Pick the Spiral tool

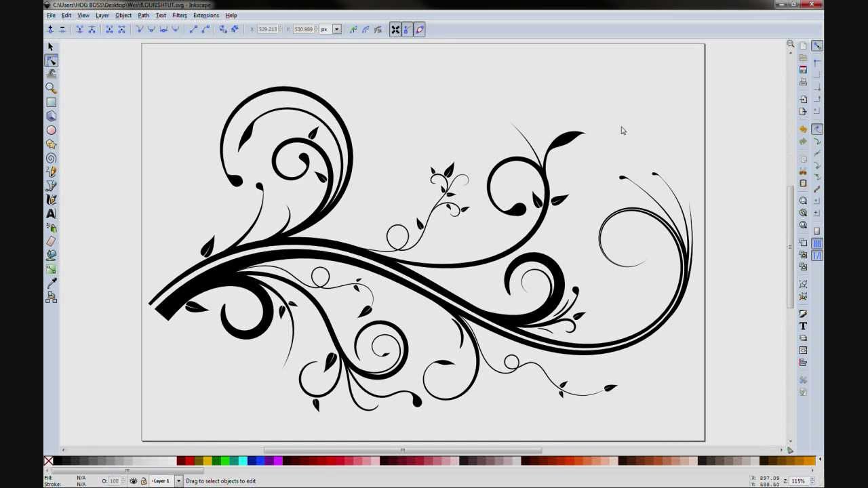pyautogui.click(x=51, y=157)
